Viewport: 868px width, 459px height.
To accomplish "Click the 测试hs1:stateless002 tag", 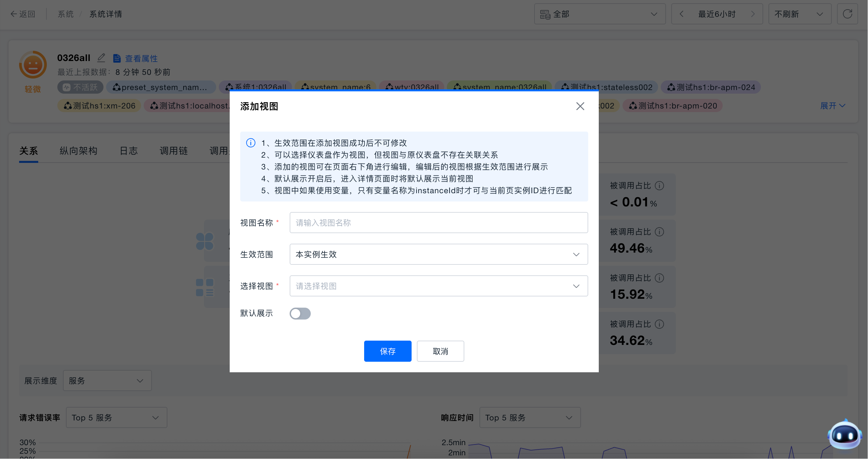I will [606, 87].
